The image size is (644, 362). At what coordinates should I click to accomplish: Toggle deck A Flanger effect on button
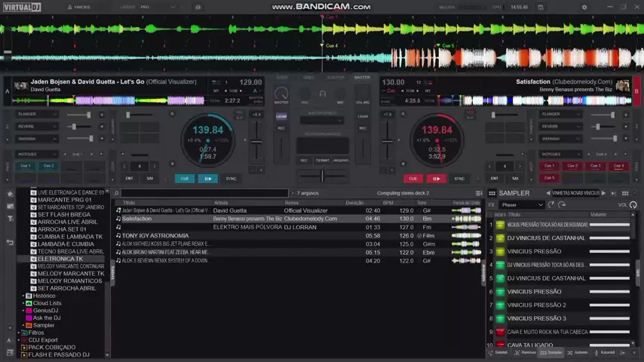point(102,115)
